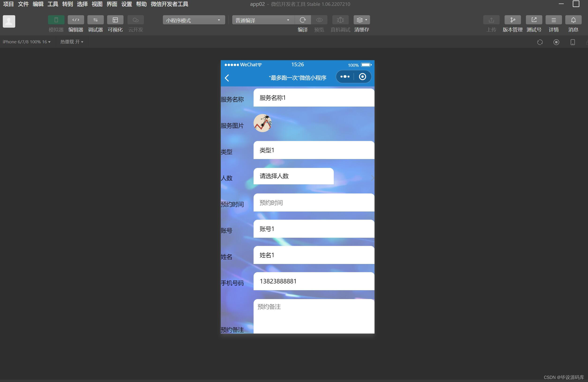Click the simulator refresh icon
Viewport: 588px width, 382px height.
(x=540, y=42)
